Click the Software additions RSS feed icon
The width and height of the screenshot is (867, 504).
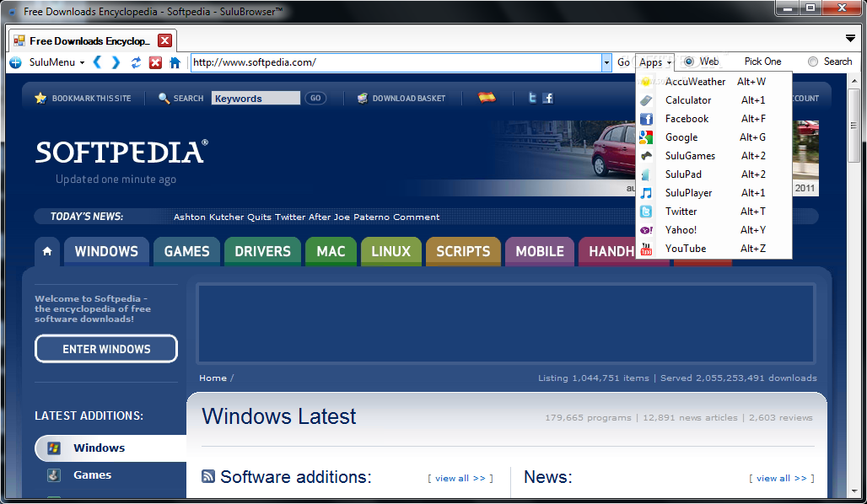tap(208, 476)
